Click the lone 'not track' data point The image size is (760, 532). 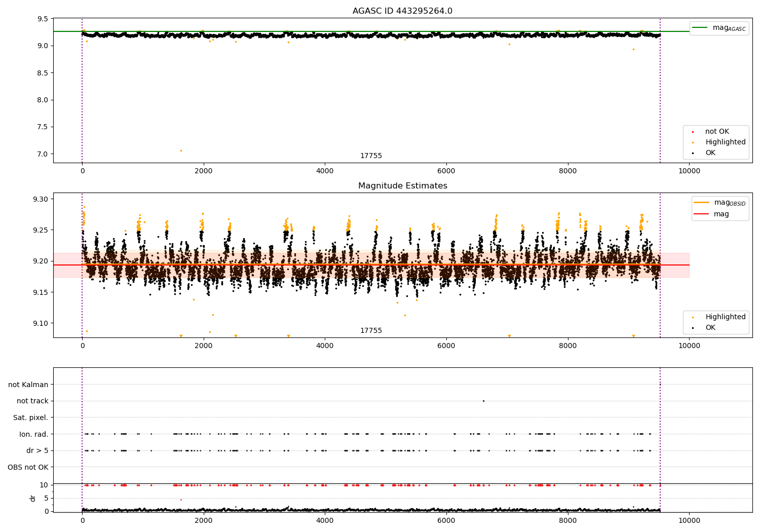click(x=483, y=401)
